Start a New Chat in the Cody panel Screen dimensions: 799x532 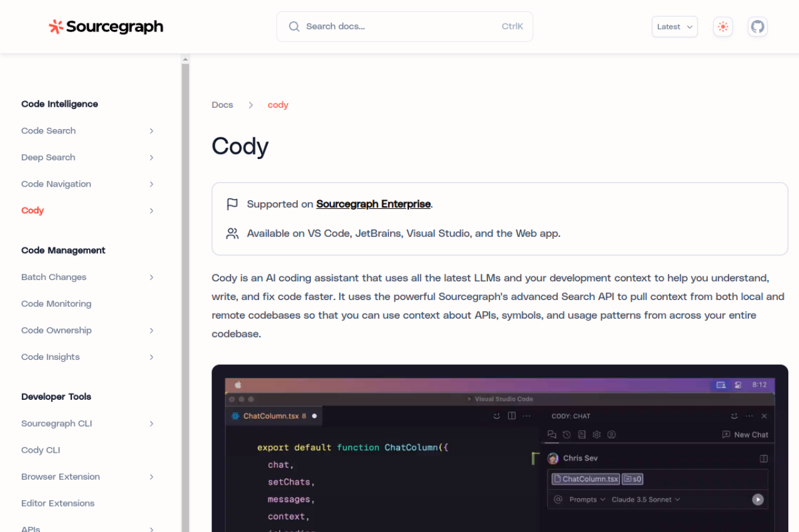(745, 434)
